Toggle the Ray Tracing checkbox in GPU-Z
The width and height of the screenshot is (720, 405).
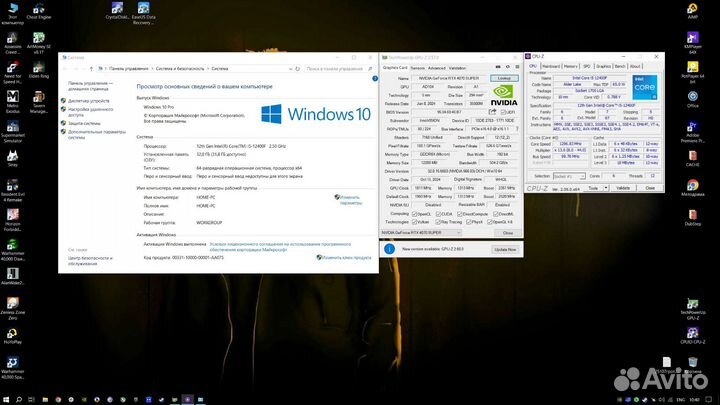[438, 222]
